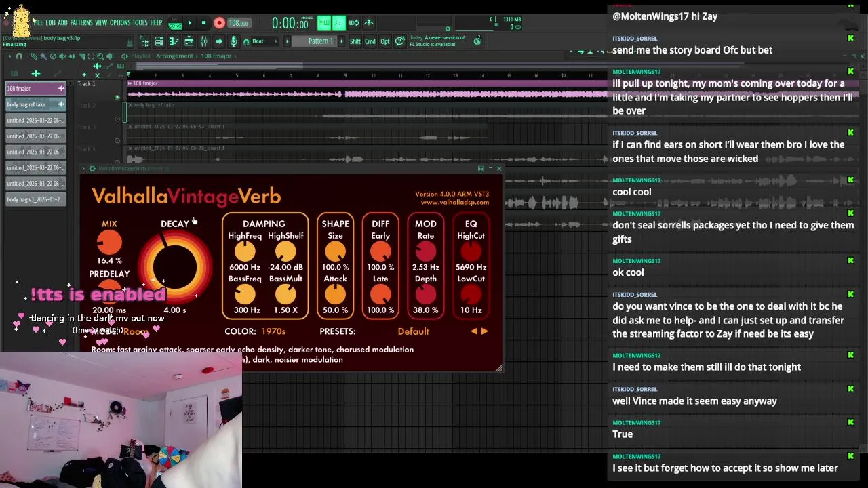This screenshot has height=488, width=868.
Task: Select 108 fmajor clip in picker list
Action: pos(36,89)
